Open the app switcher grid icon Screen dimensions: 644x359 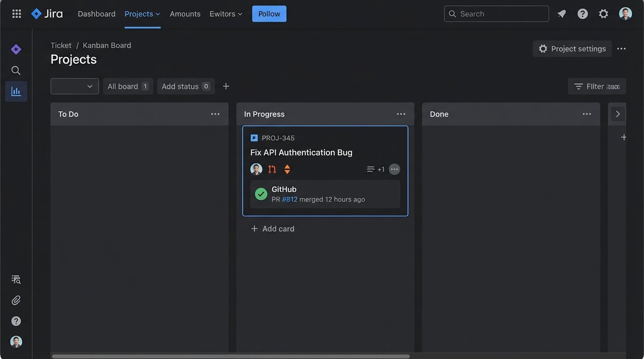point(16,13)
